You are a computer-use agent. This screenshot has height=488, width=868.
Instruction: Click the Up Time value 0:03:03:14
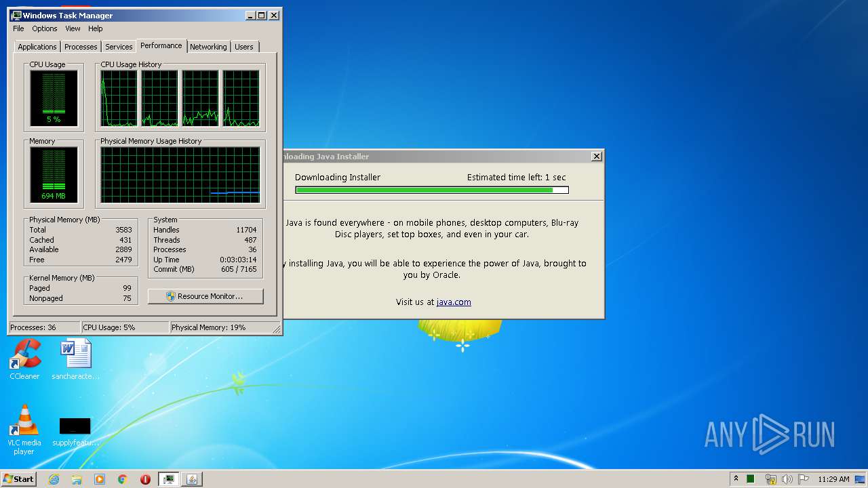[239, 260]
